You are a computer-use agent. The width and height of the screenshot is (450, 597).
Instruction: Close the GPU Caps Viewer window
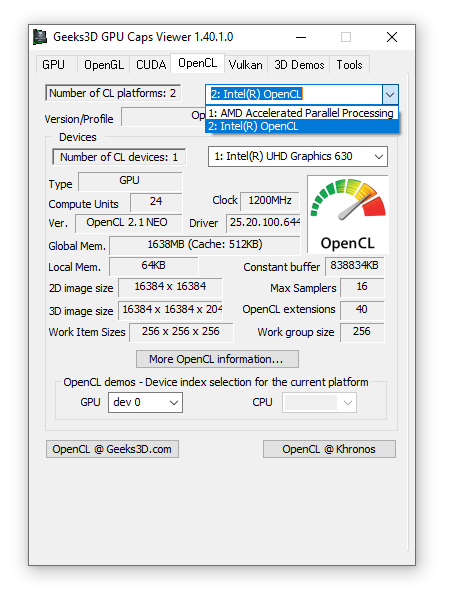[392, 37]
